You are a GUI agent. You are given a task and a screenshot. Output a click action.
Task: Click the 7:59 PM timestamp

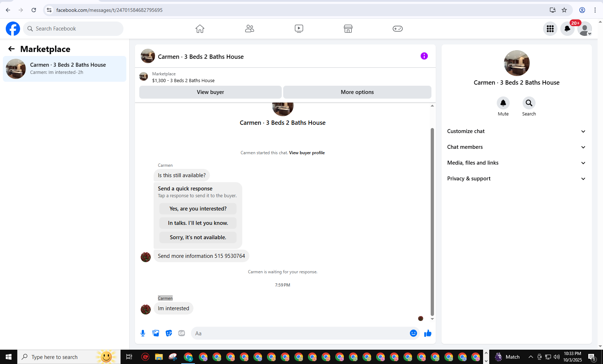click(x=282, y=285)
